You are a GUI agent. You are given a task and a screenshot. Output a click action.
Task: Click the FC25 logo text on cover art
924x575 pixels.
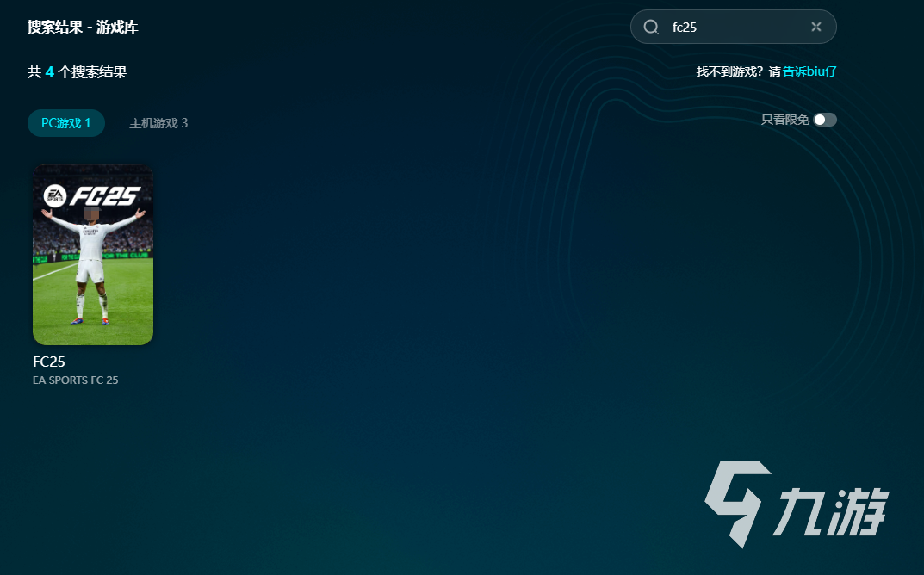[103, 195]
